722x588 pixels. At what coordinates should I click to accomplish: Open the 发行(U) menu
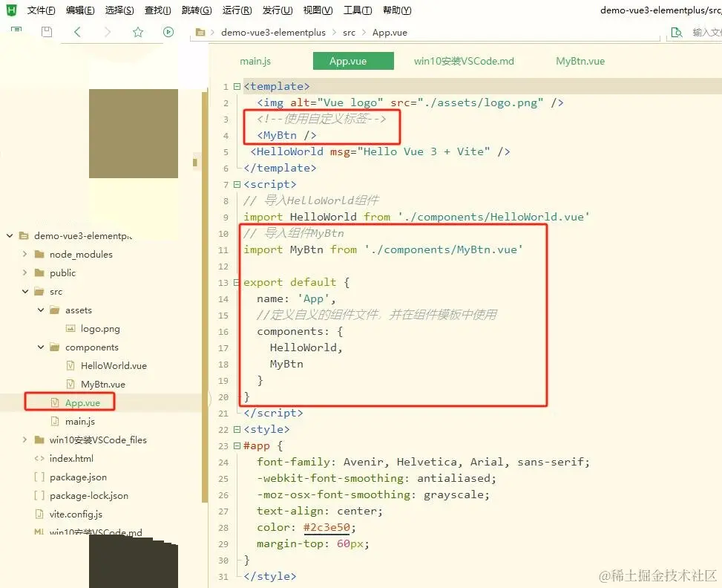tap(278, 10)
